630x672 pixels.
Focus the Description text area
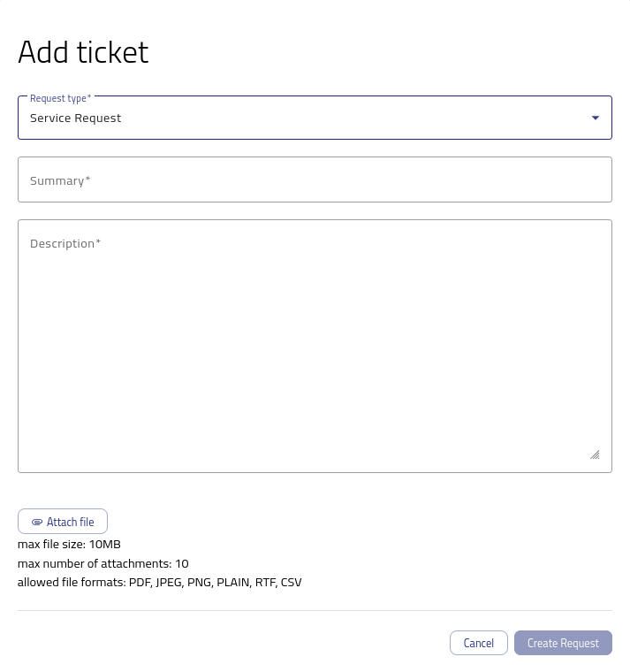[x=315, y=347]
